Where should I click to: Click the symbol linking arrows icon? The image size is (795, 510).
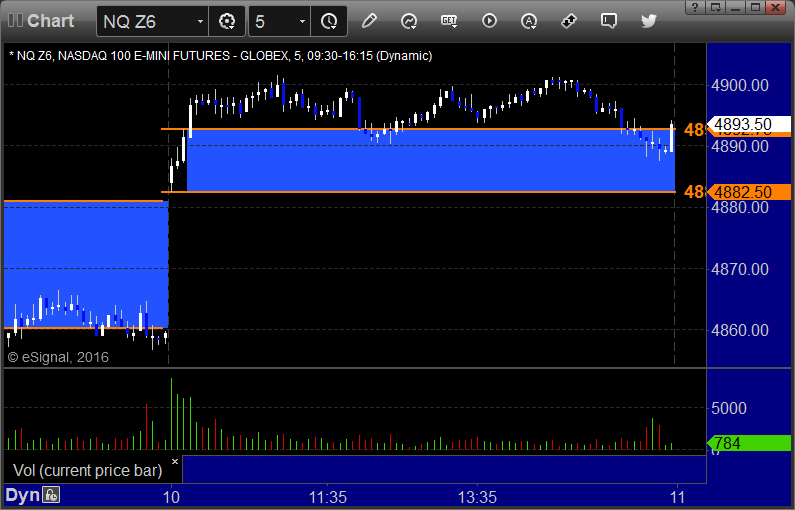[568, 21]
